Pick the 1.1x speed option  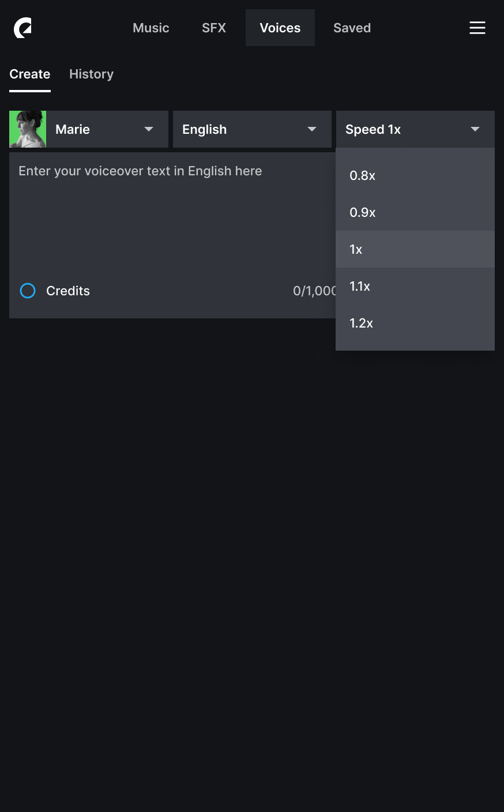coord(415,286)
